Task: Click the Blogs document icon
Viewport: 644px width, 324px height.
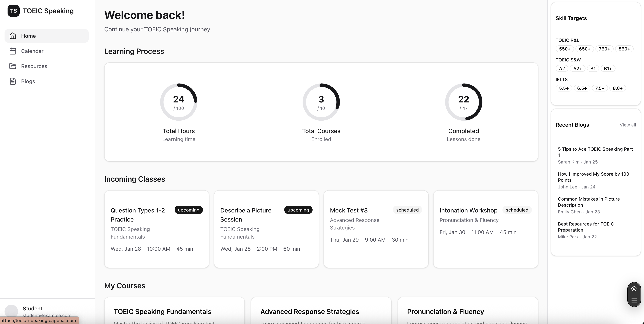Action: [x=13, y=81]
